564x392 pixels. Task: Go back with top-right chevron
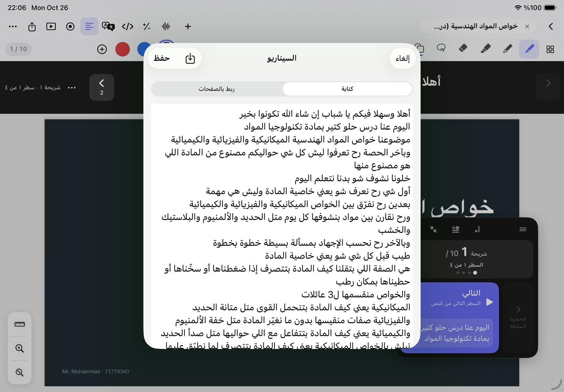pos(551,26)
